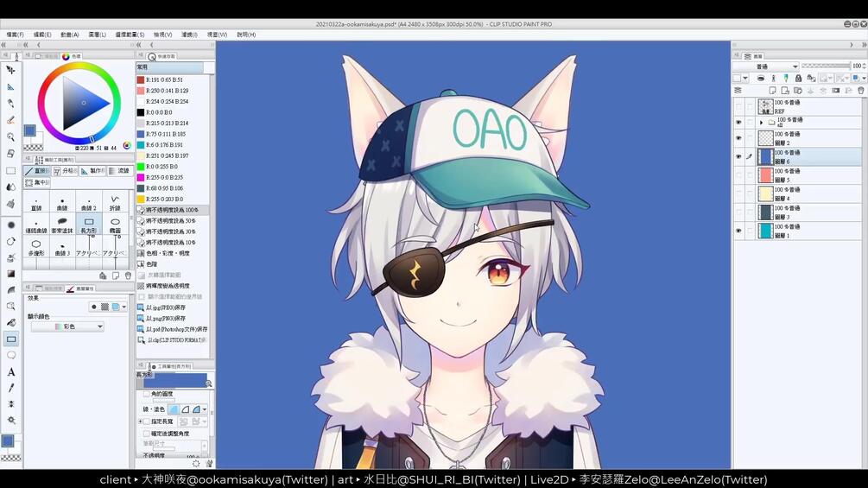Open the 動畫(A) menu
868x488 pixels.
click(x=70, y=35)
